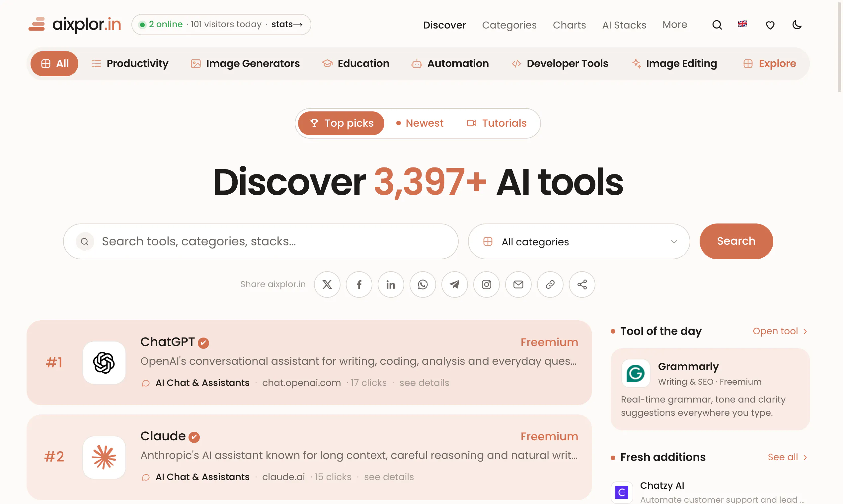Open favorites heart icon in header
The image size is (843, 504).
coord(770,25)
